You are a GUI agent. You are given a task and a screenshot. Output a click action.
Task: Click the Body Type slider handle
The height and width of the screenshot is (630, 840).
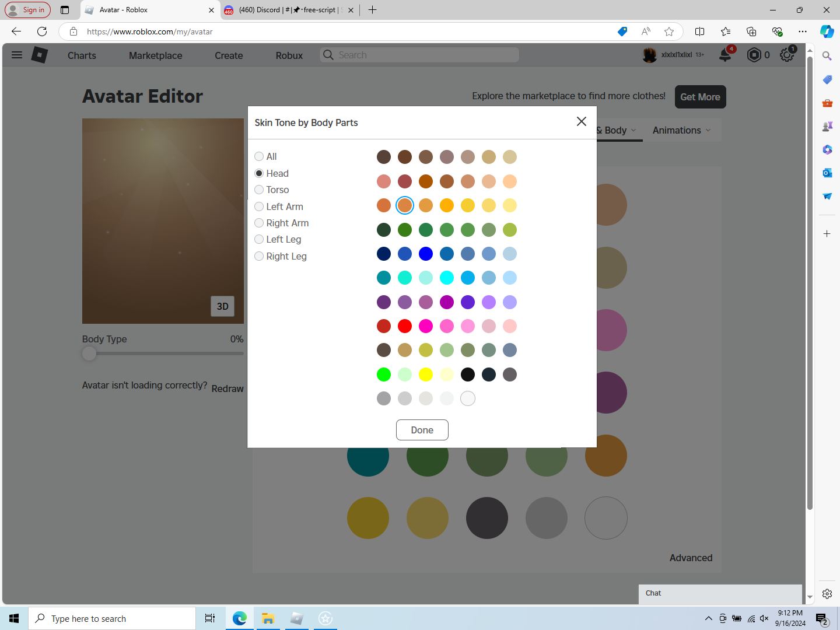[x=89, y=353]
